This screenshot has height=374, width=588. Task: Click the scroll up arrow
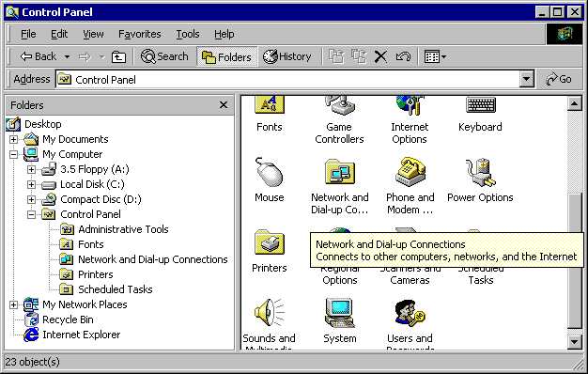(575, 103)
